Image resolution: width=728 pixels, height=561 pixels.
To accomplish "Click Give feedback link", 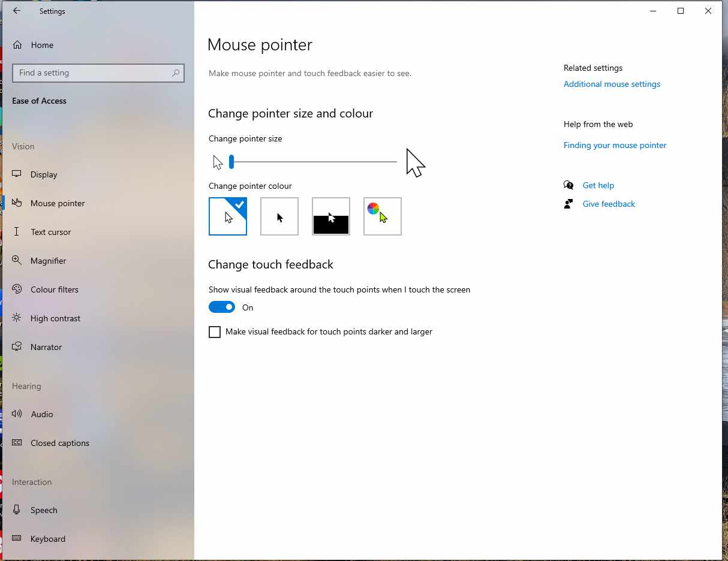I will [x=609, y=204].
